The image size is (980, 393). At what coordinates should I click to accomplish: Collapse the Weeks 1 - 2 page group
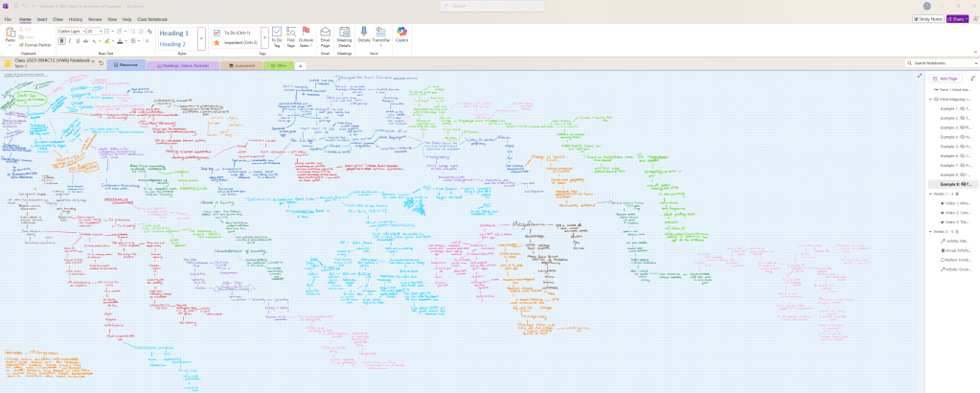pyautogui.click(x=930, y=193)
